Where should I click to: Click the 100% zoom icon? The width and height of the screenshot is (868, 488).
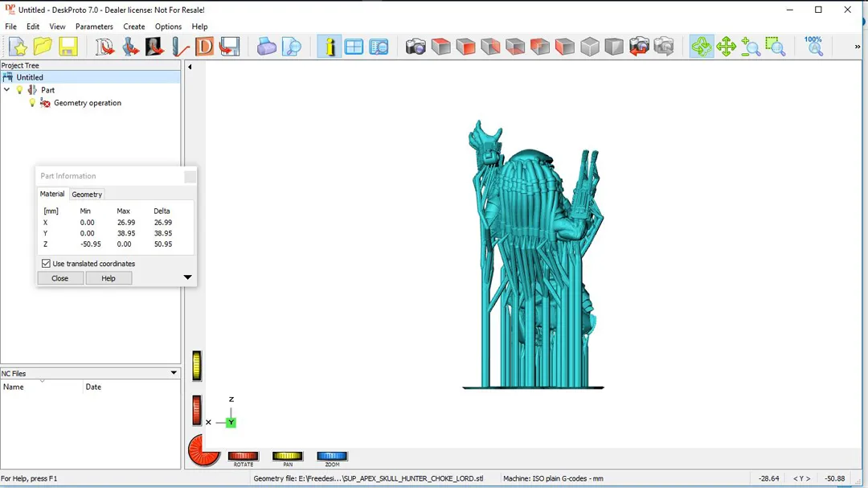click(x=813, y=47)
